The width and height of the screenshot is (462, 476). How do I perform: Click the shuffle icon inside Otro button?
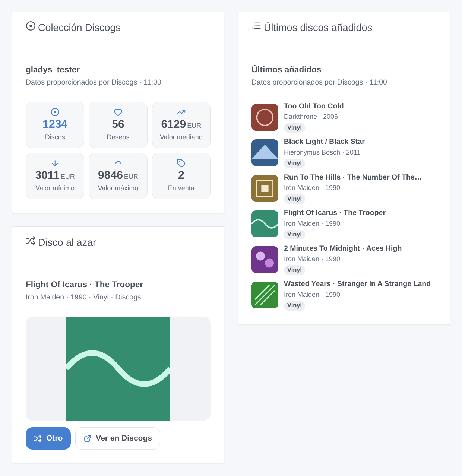point(38,438)
